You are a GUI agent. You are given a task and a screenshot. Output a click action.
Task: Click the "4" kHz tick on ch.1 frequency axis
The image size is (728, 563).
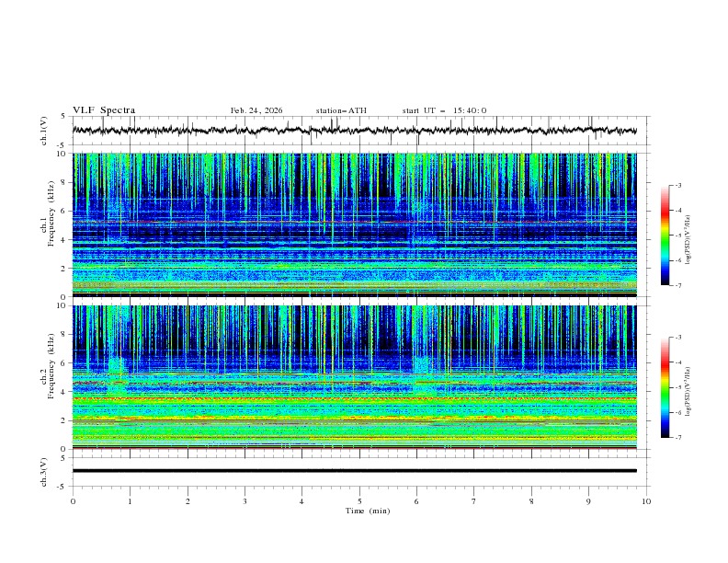pos(64,240)
